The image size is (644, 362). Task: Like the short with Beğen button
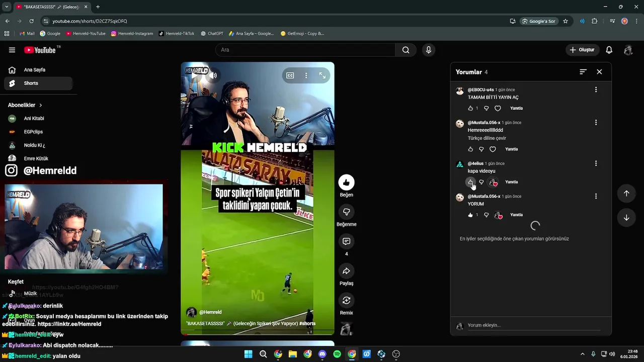click(346, 183)
